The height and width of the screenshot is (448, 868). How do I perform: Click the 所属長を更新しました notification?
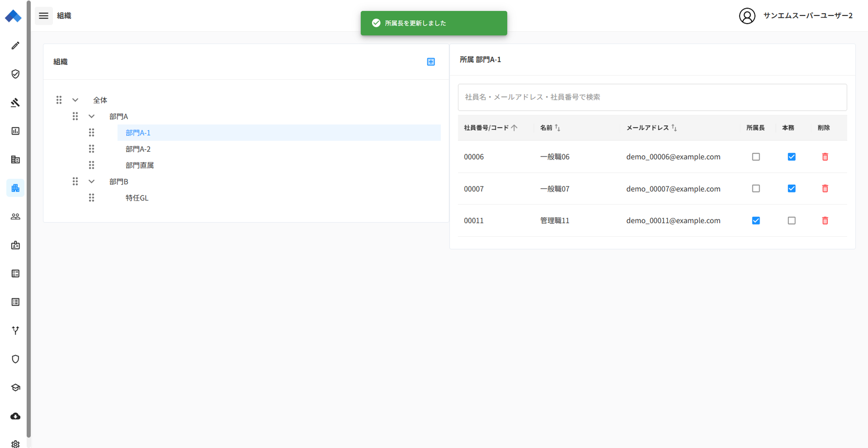pyautogui.click(x=434, y=23)
